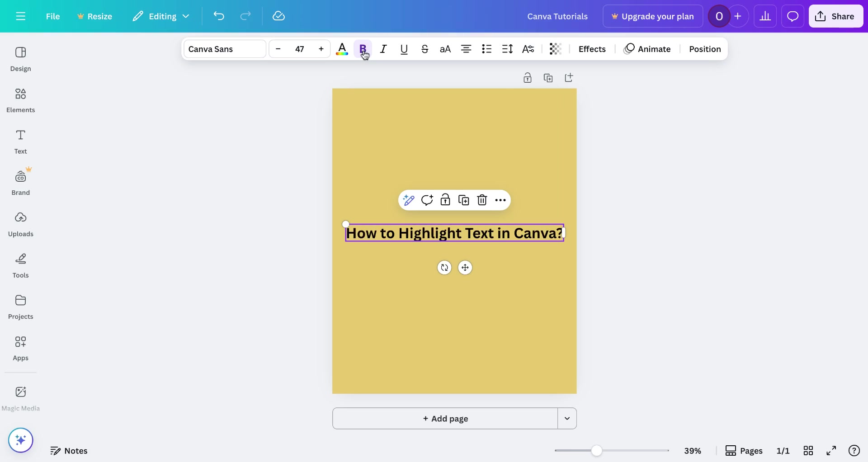Open the Magic Write wand on the text
Viewport: 868px width, 462px height.
[409, 200]
